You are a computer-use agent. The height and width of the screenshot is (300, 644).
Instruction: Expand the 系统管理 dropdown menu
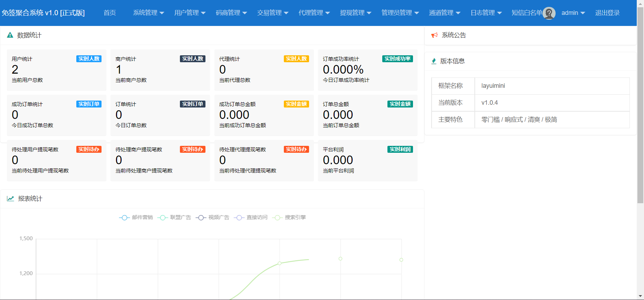pyautogui.click(x=148, y=13)
